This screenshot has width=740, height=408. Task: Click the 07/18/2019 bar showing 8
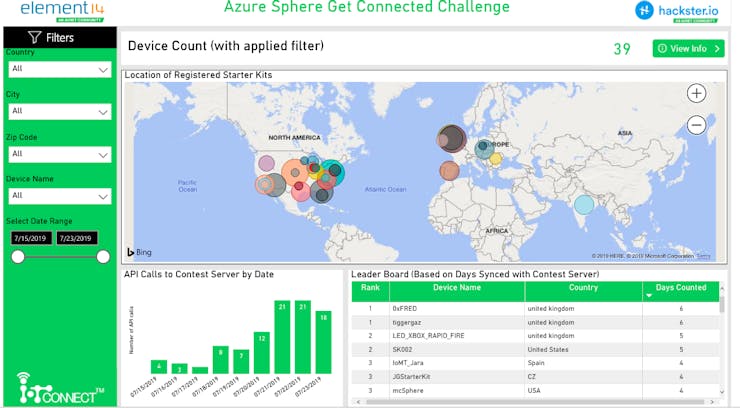point(220,360)
